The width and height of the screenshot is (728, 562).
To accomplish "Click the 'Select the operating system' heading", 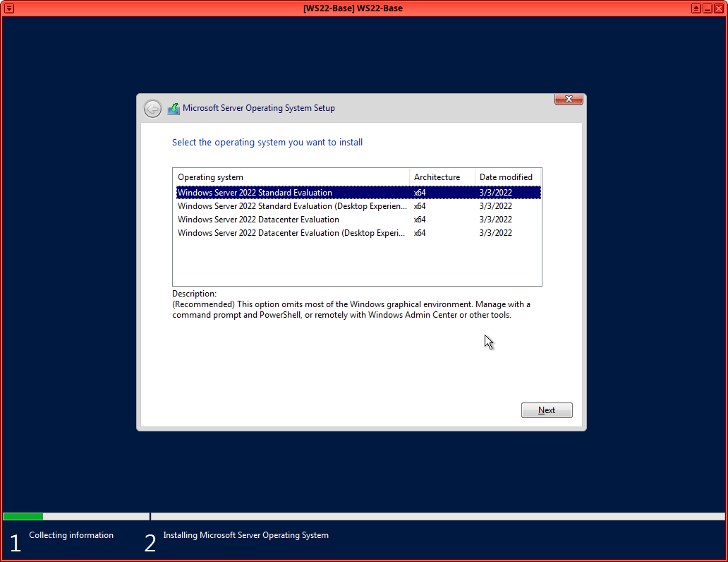I will [x=267, y=142].
